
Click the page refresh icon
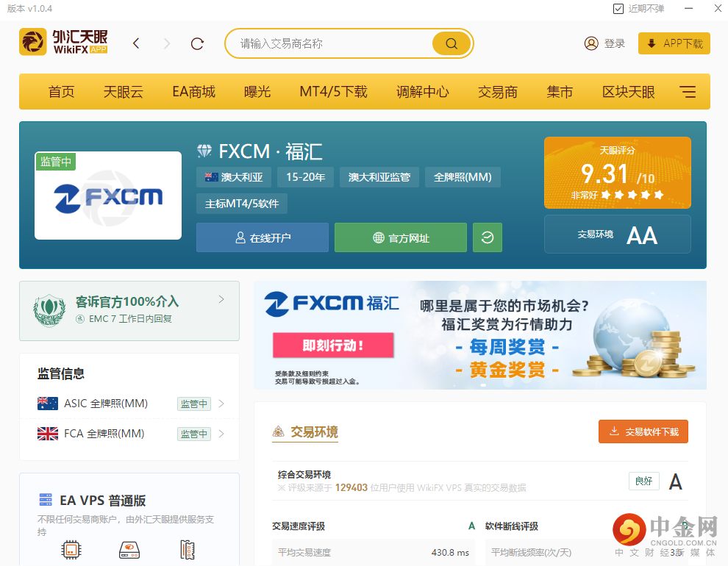197,43
